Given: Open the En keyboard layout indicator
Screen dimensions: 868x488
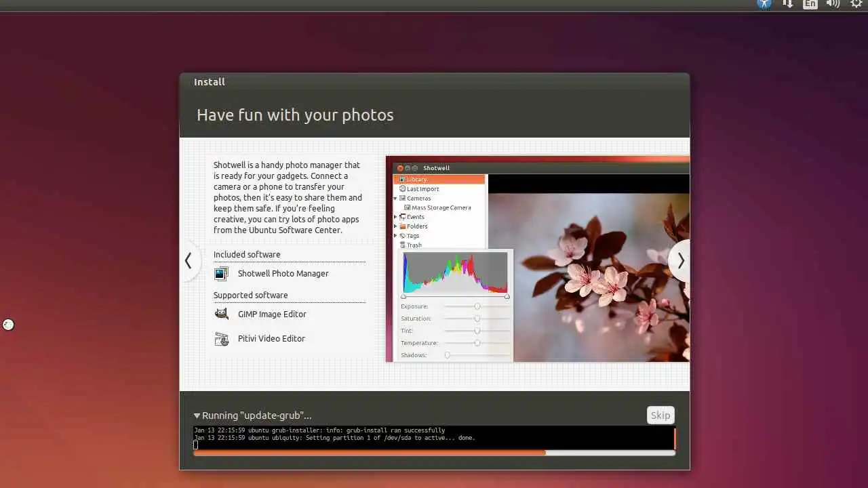Looking at the screenshot, I should [810, 3].
